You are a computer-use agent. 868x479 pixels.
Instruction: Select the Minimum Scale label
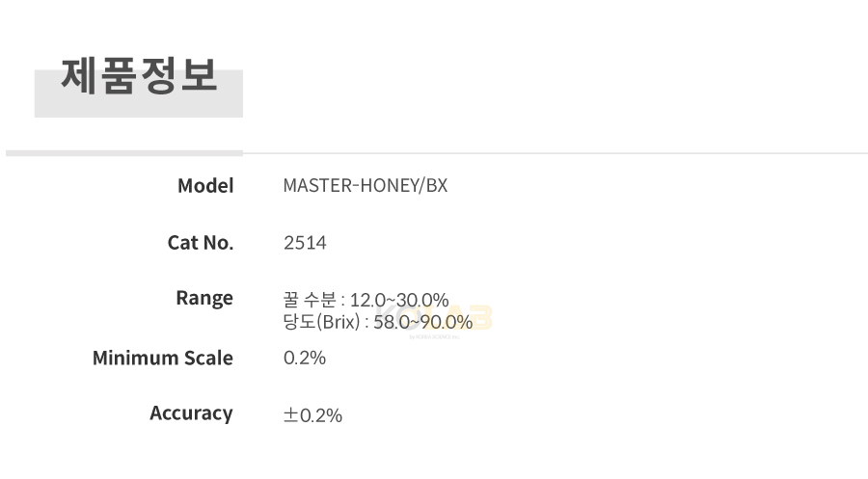[163, 358]
